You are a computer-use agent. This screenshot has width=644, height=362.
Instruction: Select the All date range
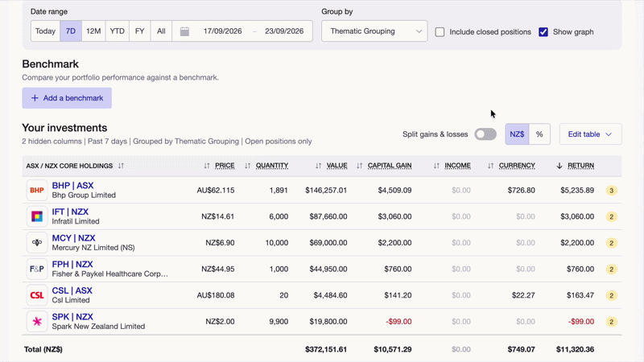point(161,31)
